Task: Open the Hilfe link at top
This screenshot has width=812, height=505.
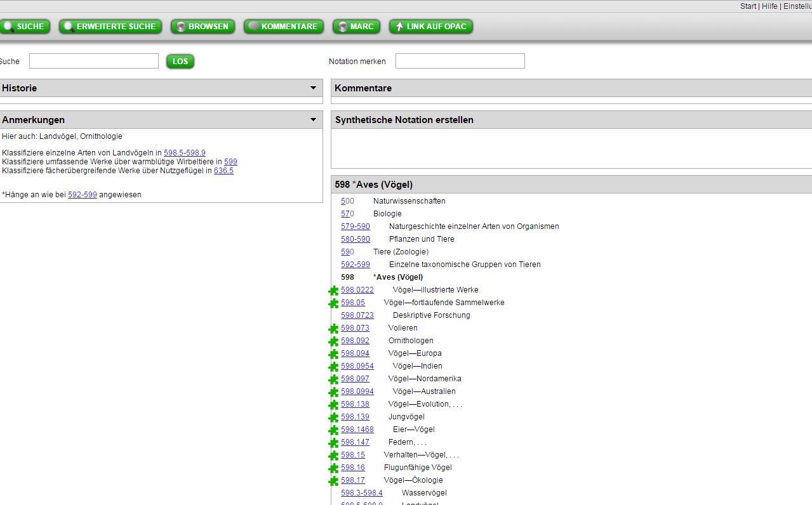Action: pos(769,6)
